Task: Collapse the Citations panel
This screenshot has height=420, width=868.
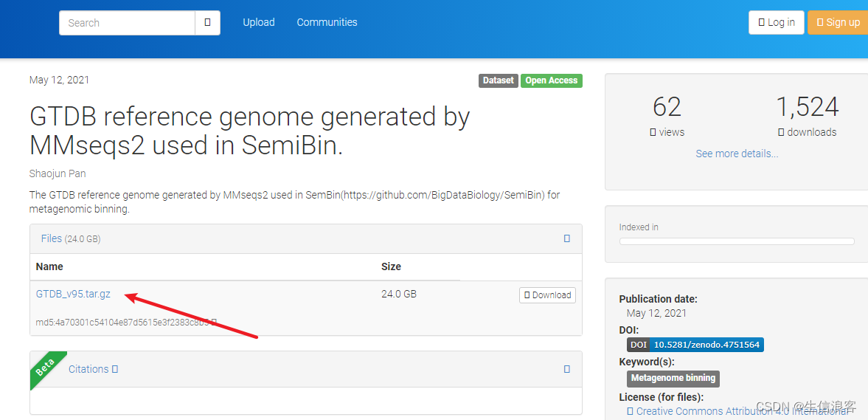Action: [566, 369]
